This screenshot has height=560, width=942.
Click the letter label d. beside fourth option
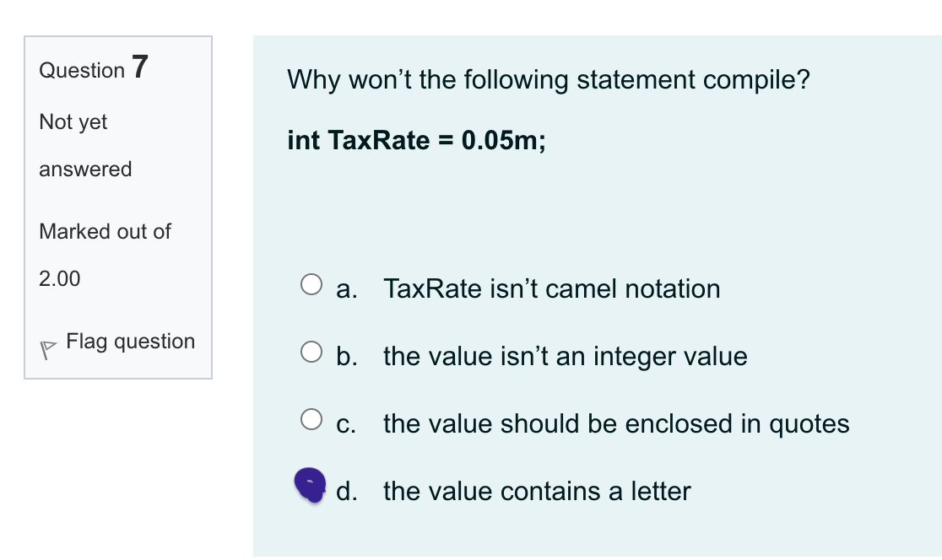pyautogui.click(x=347, y=492)
